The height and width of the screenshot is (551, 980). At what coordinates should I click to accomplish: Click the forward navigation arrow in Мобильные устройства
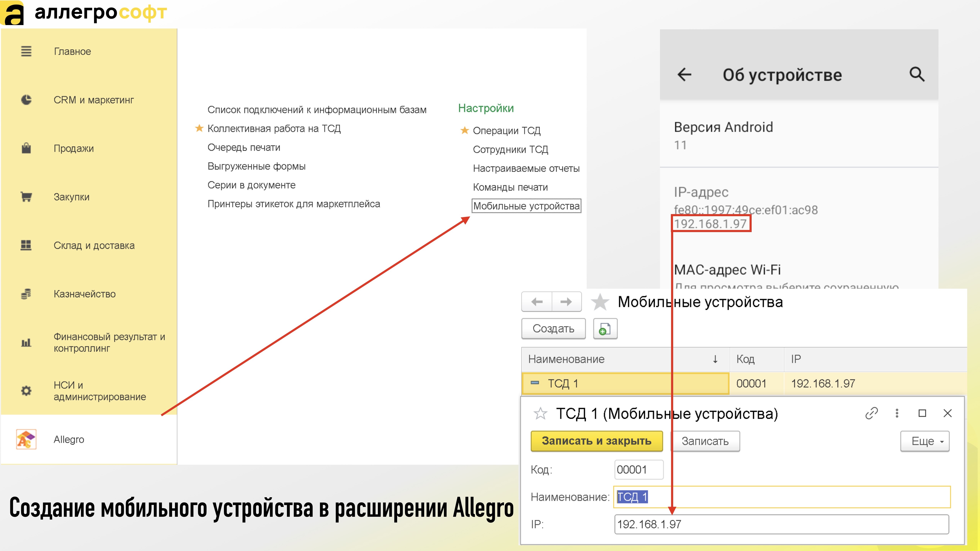click(567, 302)
